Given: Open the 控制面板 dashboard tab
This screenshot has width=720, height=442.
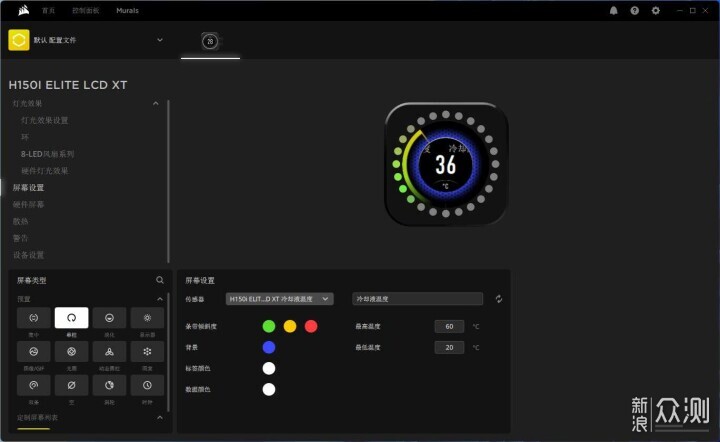Looking at the screenshot, I should click(85, 10).
